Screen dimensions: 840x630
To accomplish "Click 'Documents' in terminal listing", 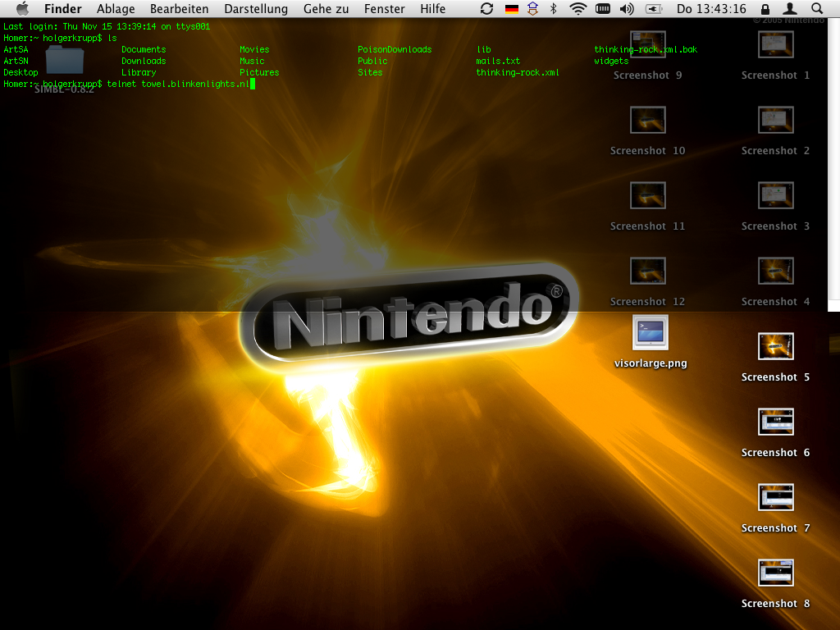I will pyautogui.click(x=144, y=49).
